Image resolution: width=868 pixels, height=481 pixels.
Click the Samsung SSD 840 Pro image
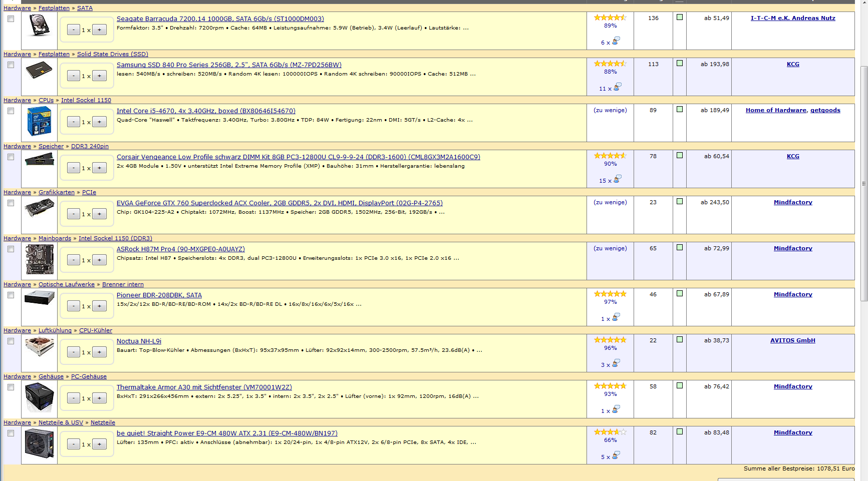coord(40,70)
